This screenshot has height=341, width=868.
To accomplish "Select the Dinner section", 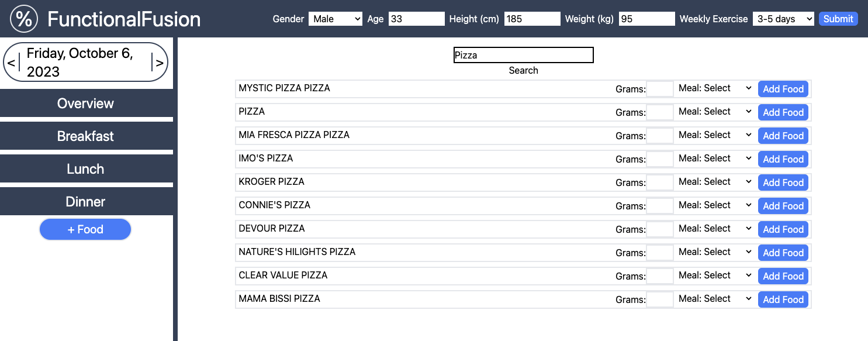I will 86,202.
